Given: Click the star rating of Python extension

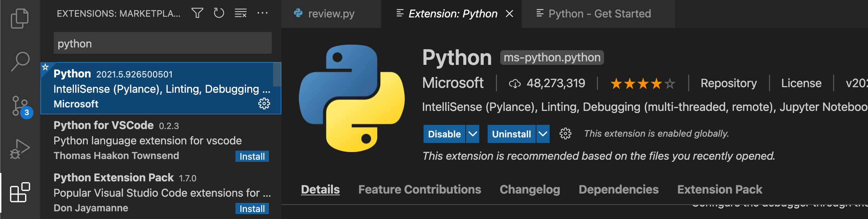Looking at the screenshot, I should click(643, 83).
